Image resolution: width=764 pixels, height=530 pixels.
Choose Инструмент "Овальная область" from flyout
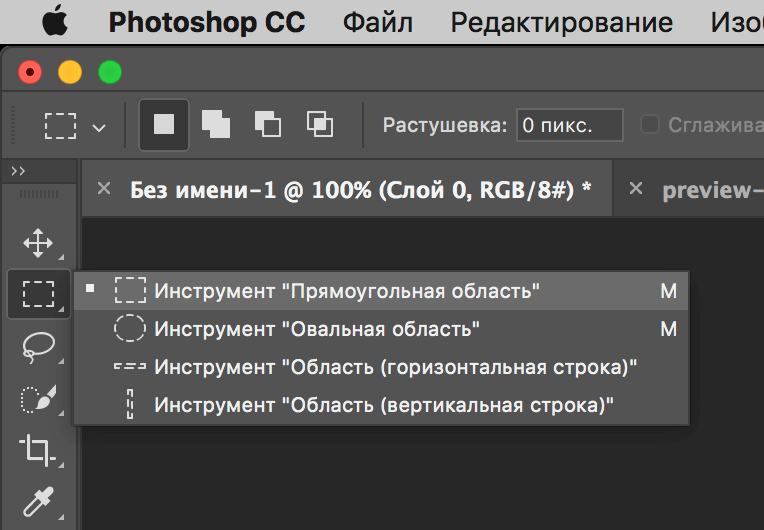coord(381,329)
